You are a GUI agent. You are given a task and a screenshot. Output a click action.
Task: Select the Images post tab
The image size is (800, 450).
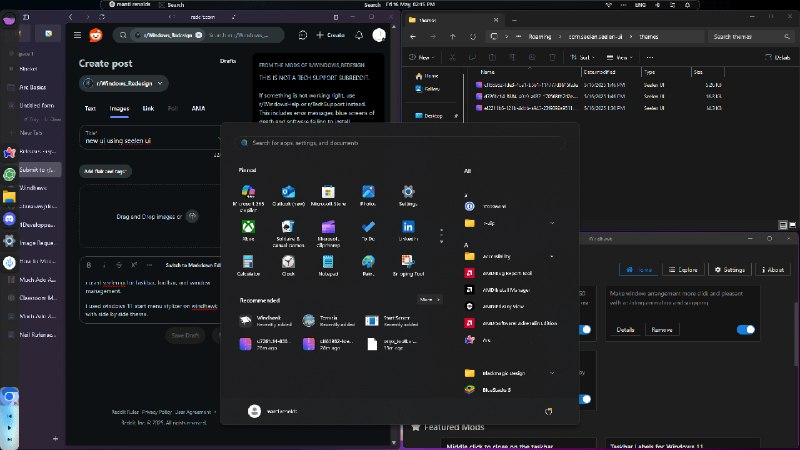[119, 108]
